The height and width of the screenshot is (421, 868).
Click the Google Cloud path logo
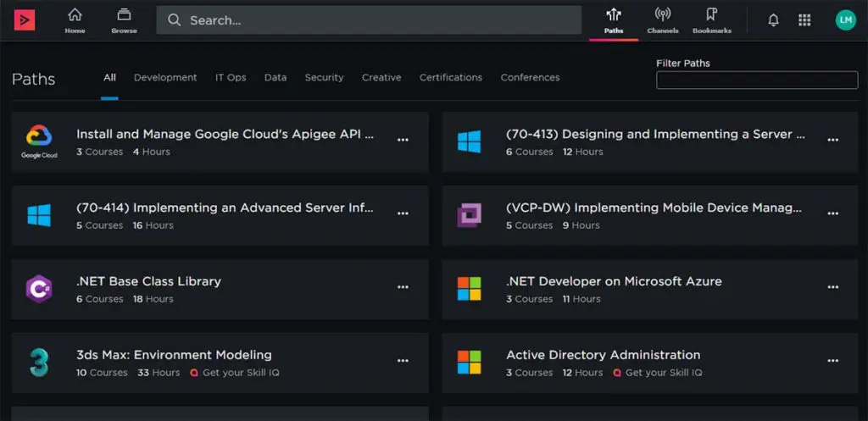39,141
